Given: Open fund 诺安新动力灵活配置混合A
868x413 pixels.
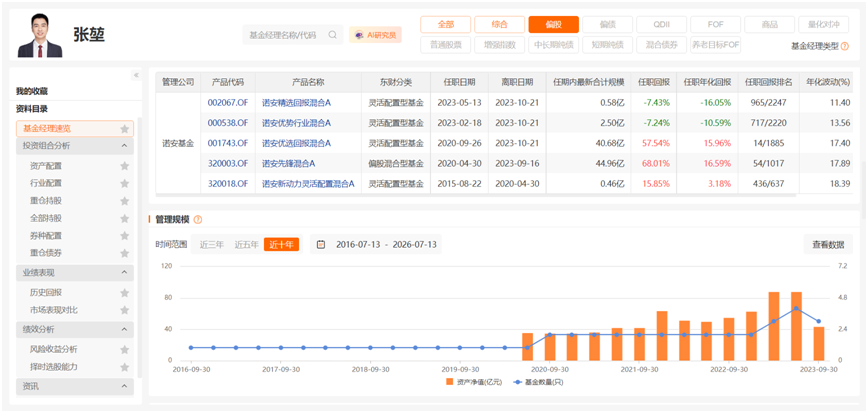Looking at the screenshot, I should pyautogui.click(x=308, y=184).
